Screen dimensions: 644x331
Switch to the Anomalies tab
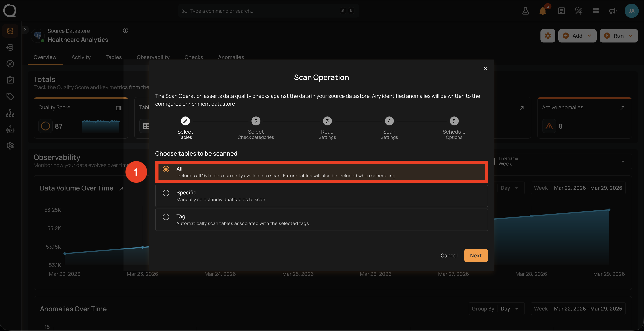click(x=231, y=57)
